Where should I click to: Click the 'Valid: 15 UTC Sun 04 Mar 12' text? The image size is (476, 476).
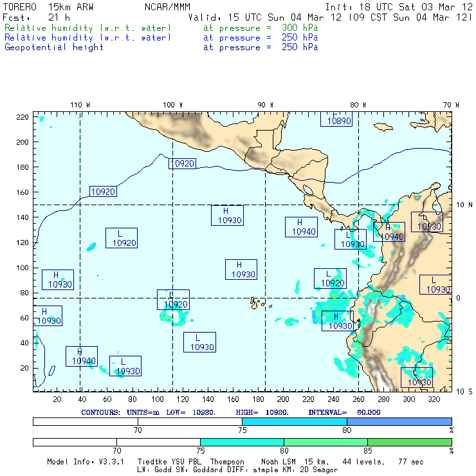pyautogui.click(x=265, y=17)
